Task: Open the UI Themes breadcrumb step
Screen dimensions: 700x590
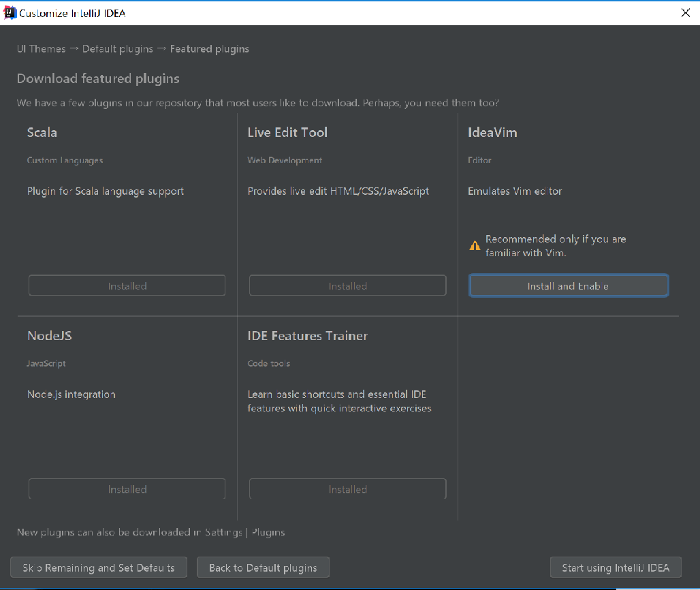Action: pyautogui.click(x=41, y=48)
